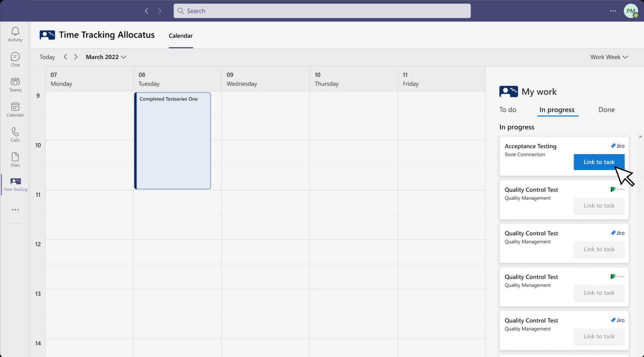Open the PM profile avatar
The image size is (644, 357).
[631, 11]
